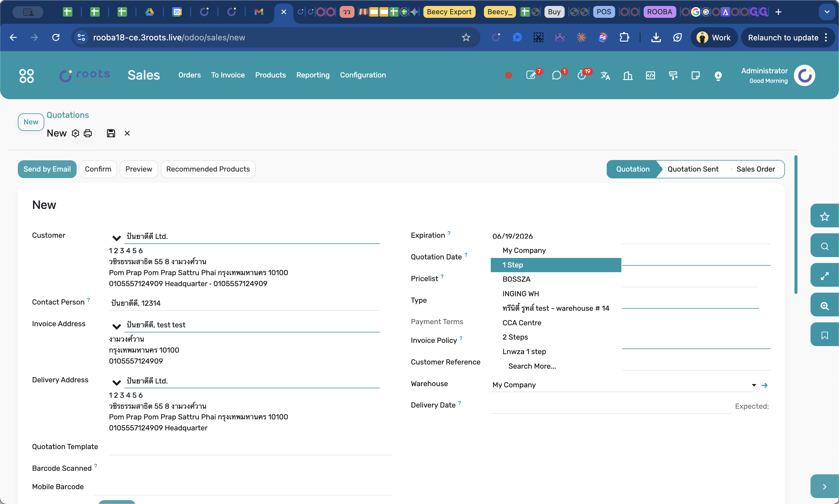Click the red recording dot icon

[x=509, y=75]
